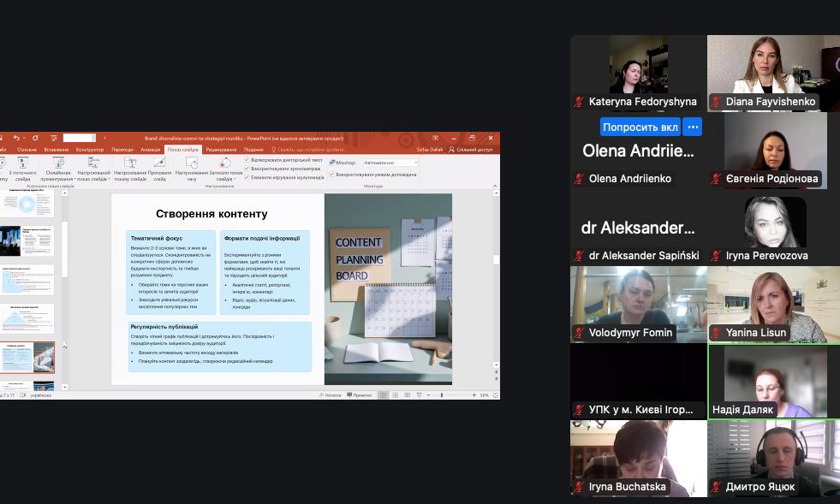Click Sofiia Daliak account name
This screenshot has height=504, width=840.
point(430,150)
